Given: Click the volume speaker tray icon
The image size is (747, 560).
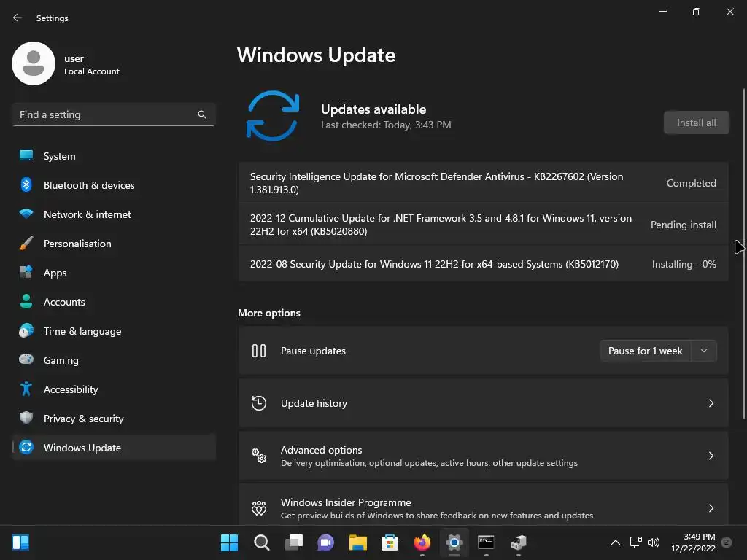Looking at the screenshot, I should click(654, 542).
